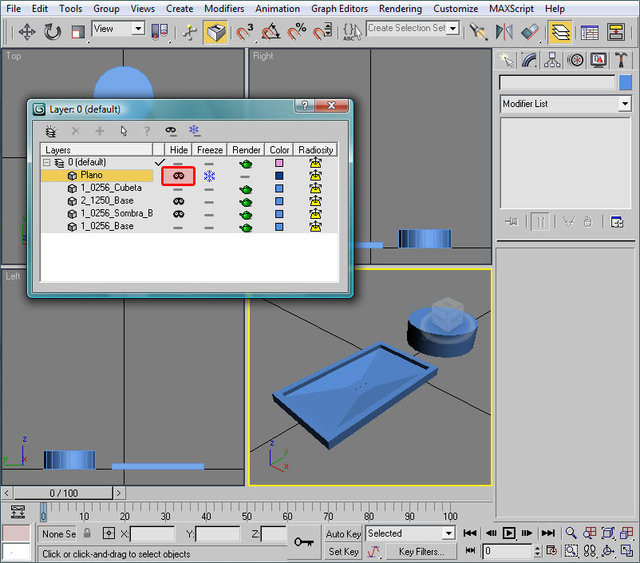Open the Rendering menu
The image size is (640, 563).
click(x=400, y=9)
